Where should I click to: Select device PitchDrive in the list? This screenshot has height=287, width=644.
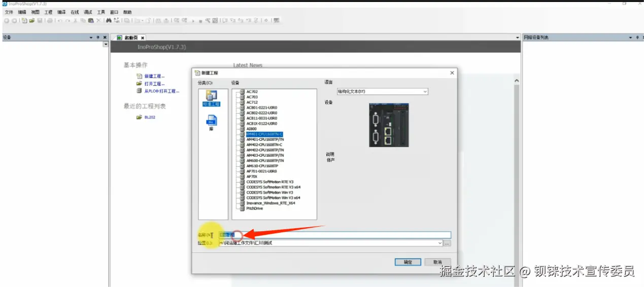tap(254, 208)
